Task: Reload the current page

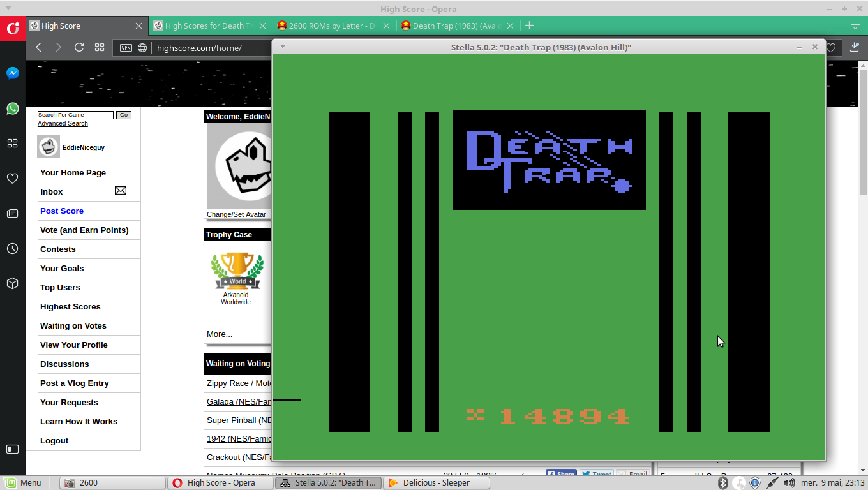Action: tap(79, 47)
